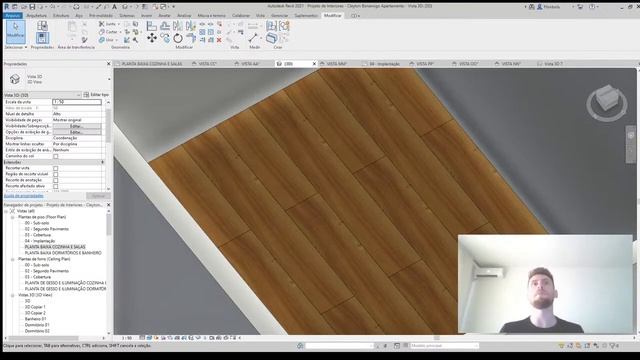Select '02 - Segundo Pavimento' under Plantas de piso
Viewport: 640px width, 360px height.
click(x=47, y=229)
